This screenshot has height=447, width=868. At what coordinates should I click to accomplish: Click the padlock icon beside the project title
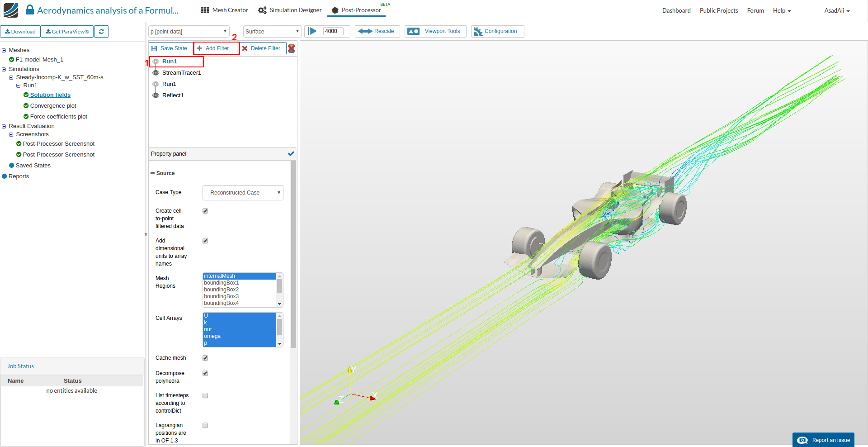click(30, 10)
